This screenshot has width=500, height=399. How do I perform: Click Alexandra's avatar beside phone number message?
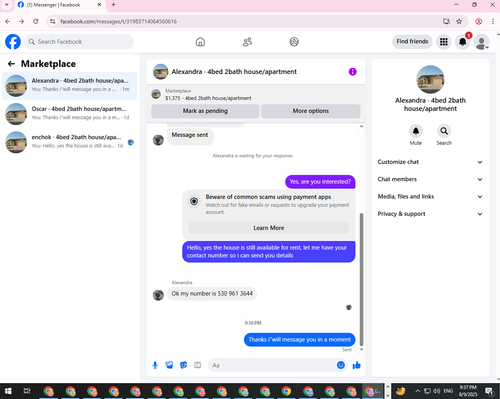point(158,295)
